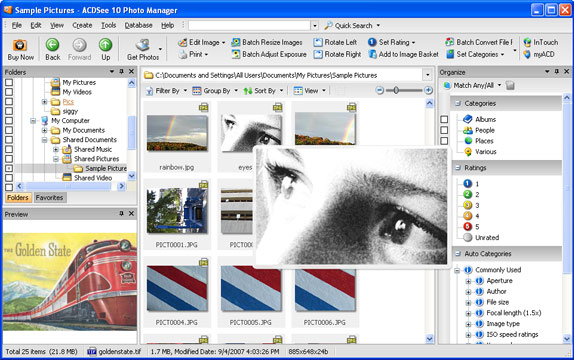Click the Group By icon

coord(197,91)
